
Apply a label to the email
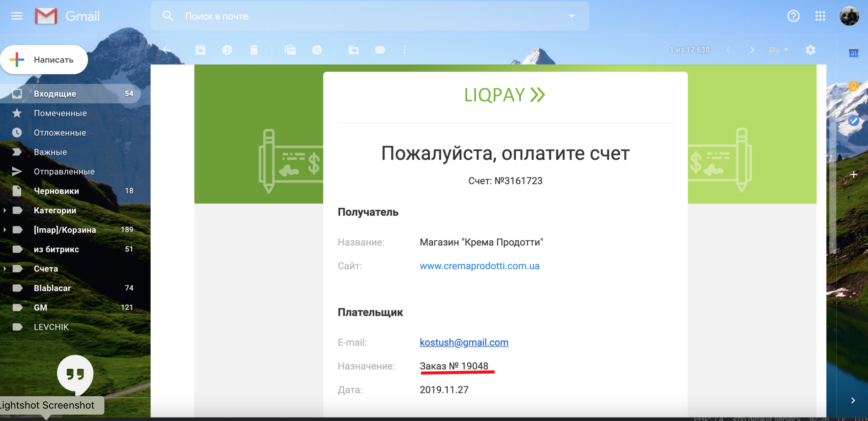(380, 50)
